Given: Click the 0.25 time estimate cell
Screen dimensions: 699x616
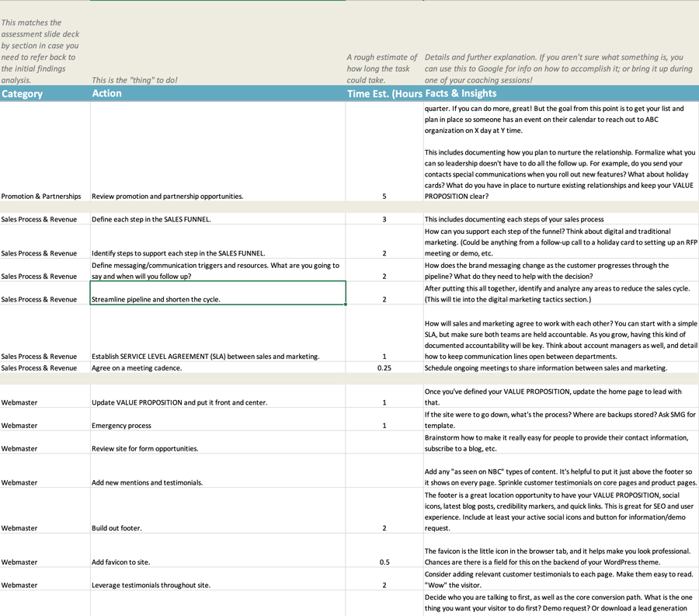Looking at the screenshot, I should (x=384, y=367).
